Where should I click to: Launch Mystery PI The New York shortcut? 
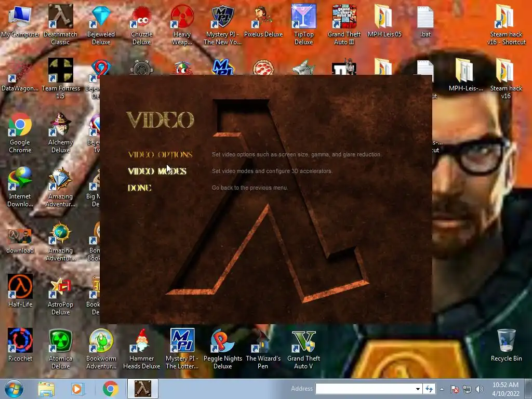[222, 24]
